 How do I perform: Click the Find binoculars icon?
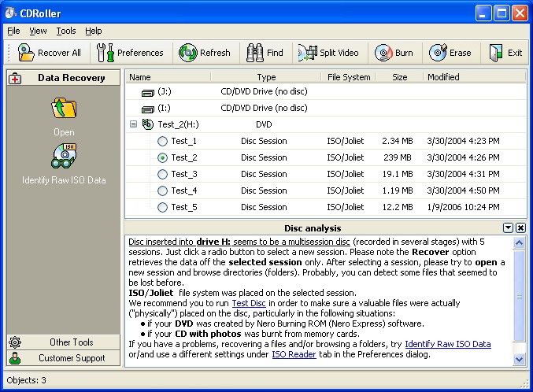[254, 53]
